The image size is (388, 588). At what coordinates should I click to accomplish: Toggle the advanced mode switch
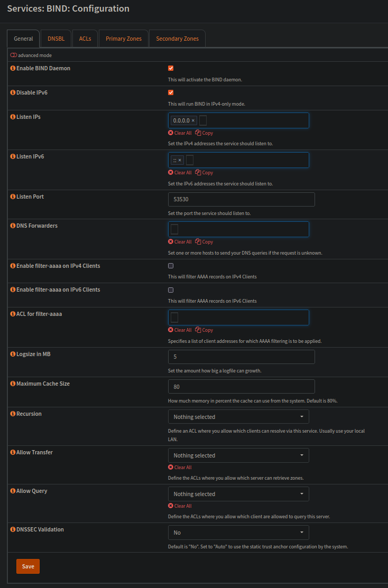14,55
